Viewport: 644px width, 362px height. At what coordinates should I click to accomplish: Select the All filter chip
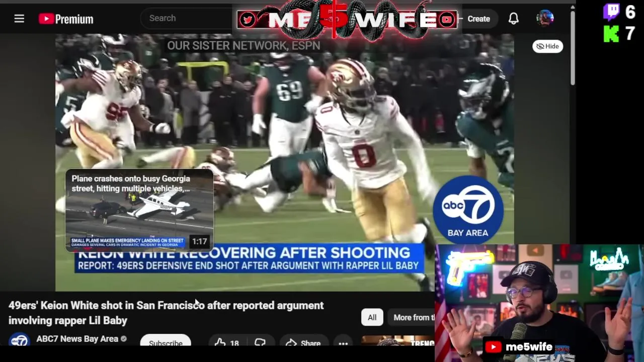pyautogui.click(x=372, y=317)
